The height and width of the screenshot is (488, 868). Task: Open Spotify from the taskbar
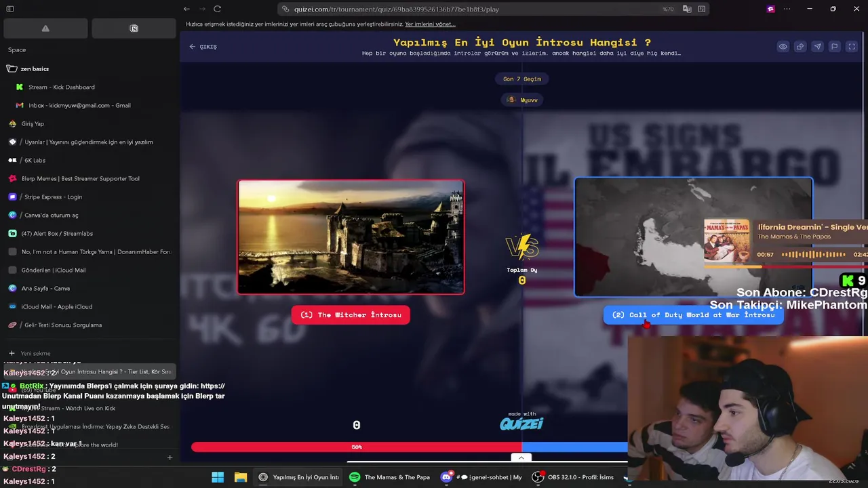tap(390, 477)
